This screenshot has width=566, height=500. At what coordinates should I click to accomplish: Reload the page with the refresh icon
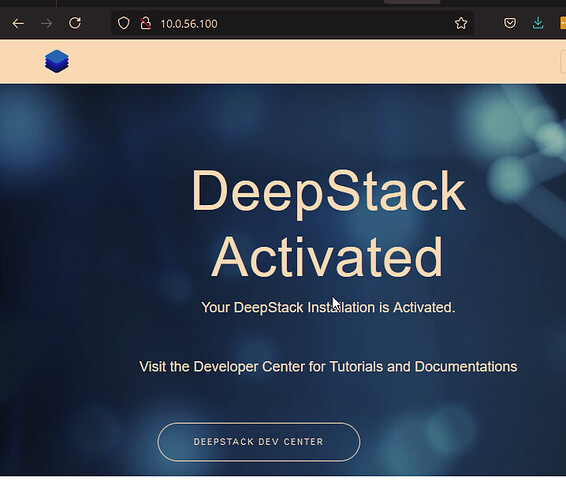click(75, 23)
